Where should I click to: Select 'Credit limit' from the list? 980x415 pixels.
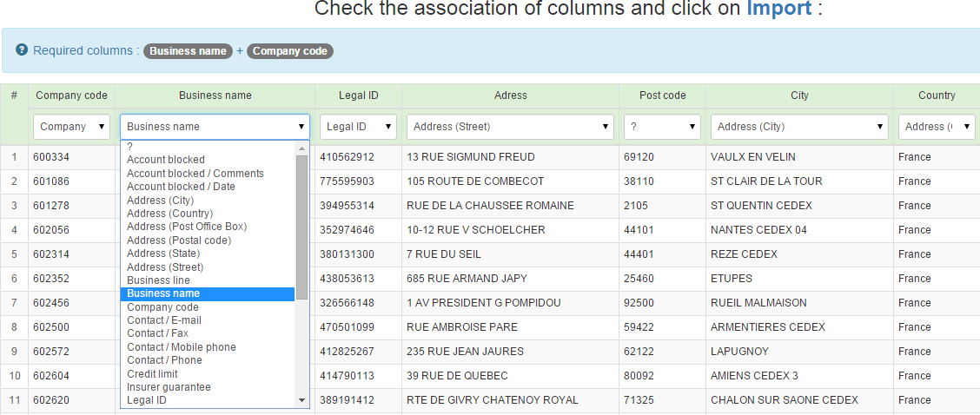tap(152, 374)
